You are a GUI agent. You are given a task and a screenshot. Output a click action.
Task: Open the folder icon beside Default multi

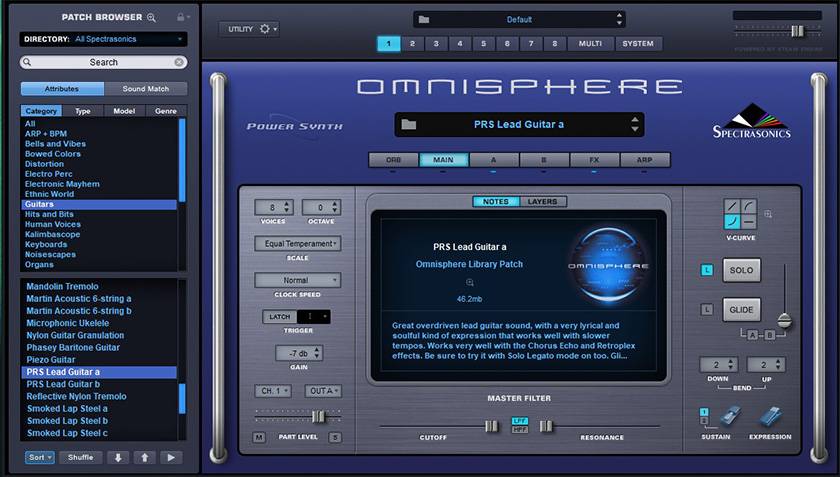tap(424, 19)
